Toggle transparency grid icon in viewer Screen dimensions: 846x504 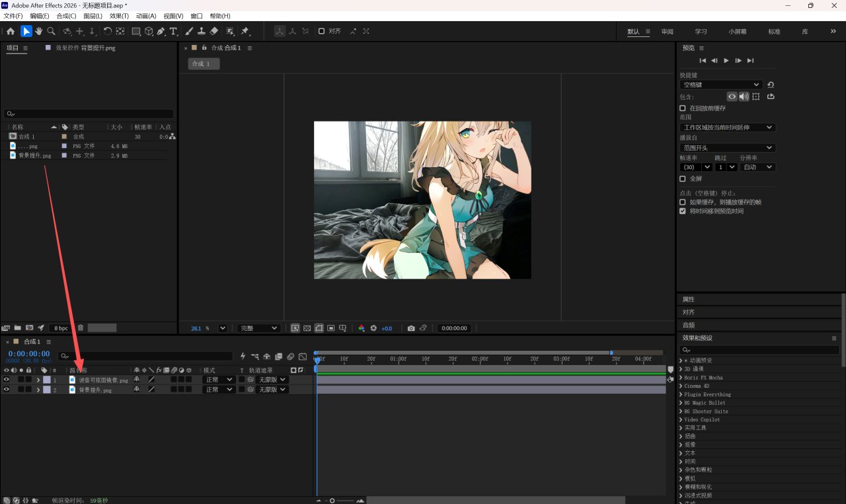pos(307,328)
